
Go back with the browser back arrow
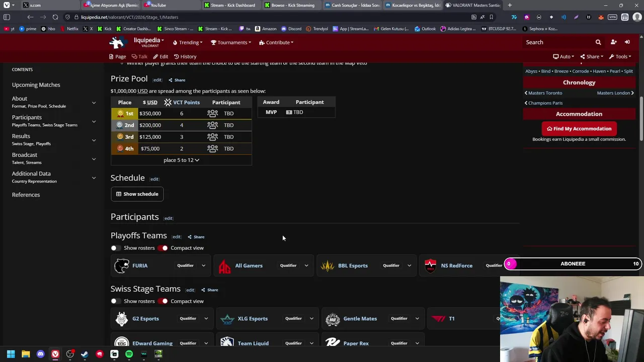pyautogui.click(x=30, y=17)
